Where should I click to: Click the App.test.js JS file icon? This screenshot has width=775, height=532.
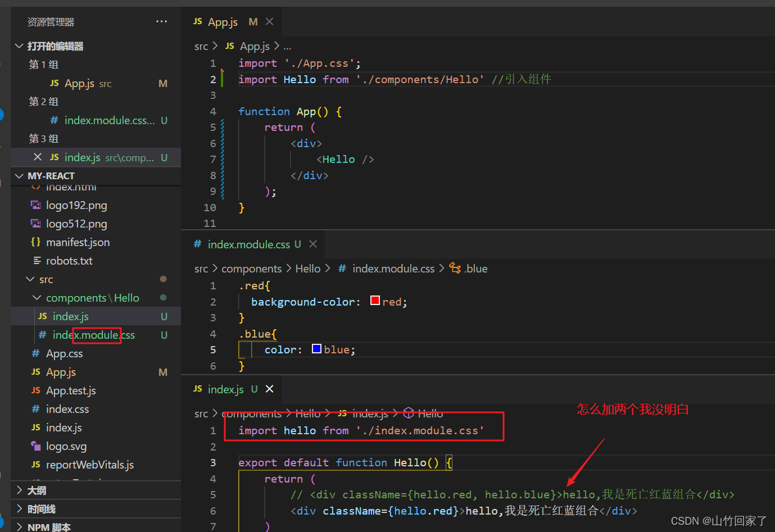coord(36,390)
